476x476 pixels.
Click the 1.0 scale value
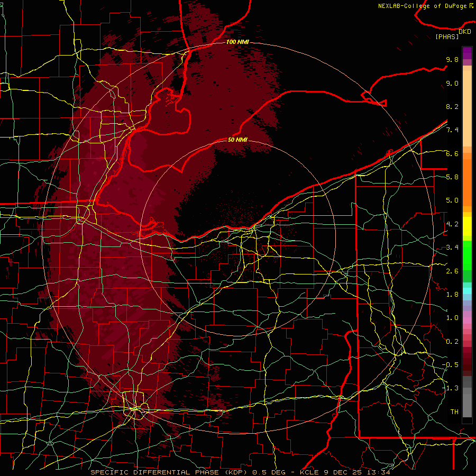(452, 318)
